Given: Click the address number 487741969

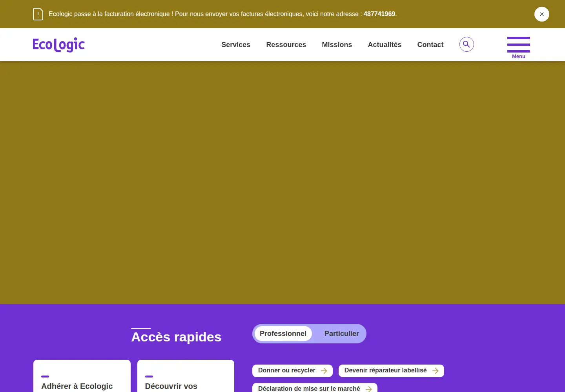Looking at the screenshot, I should coord(379,14).
